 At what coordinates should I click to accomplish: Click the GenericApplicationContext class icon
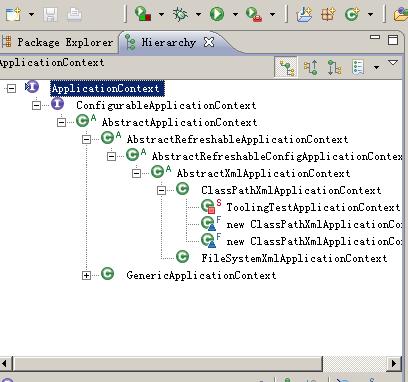click(x=108, y=274)
